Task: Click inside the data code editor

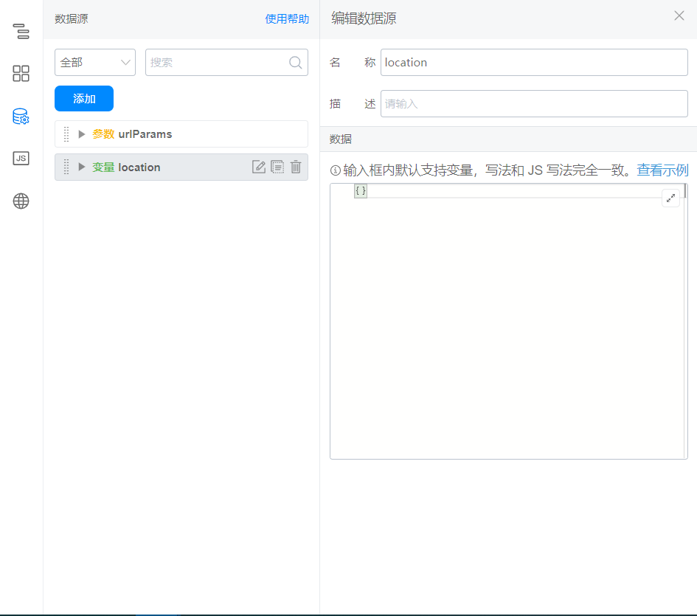Action: tap(508, 321)
